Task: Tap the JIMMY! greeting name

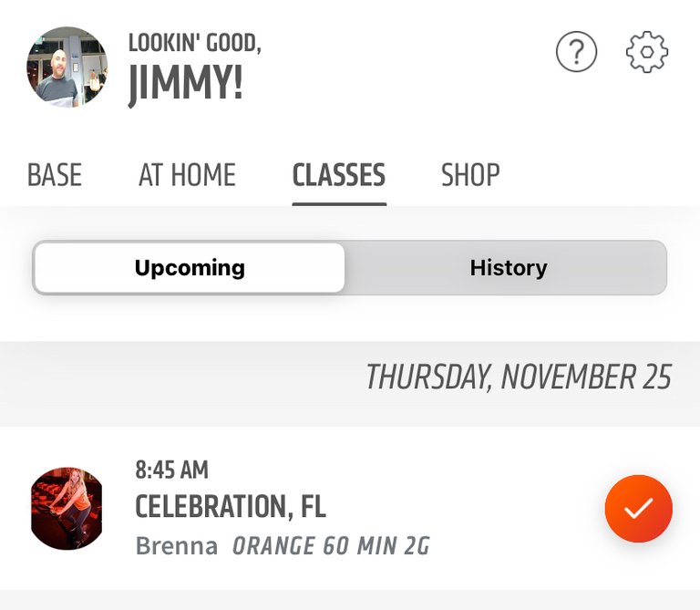Action: pos(186,84)
